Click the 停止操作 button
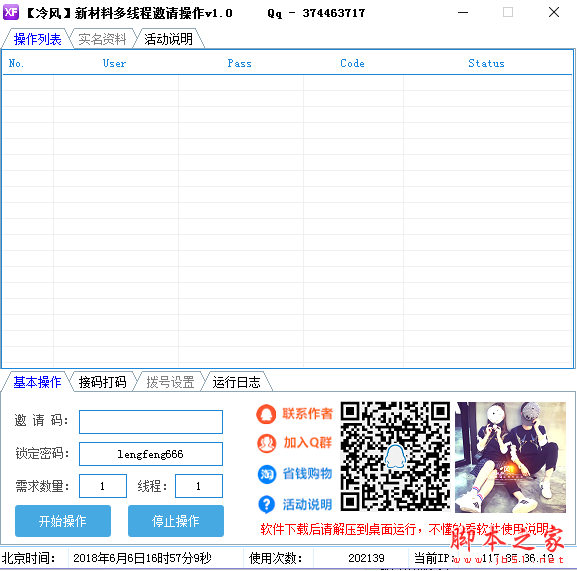This screenshot has height=571, width=577. 176,521
